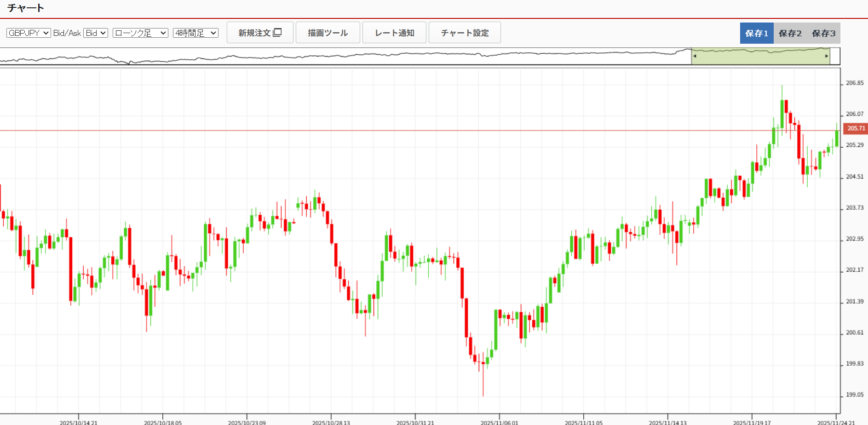Viewport: 868px width, 425px height.
Task: Open the レート通知 rate notification
Action: (394, 33)
